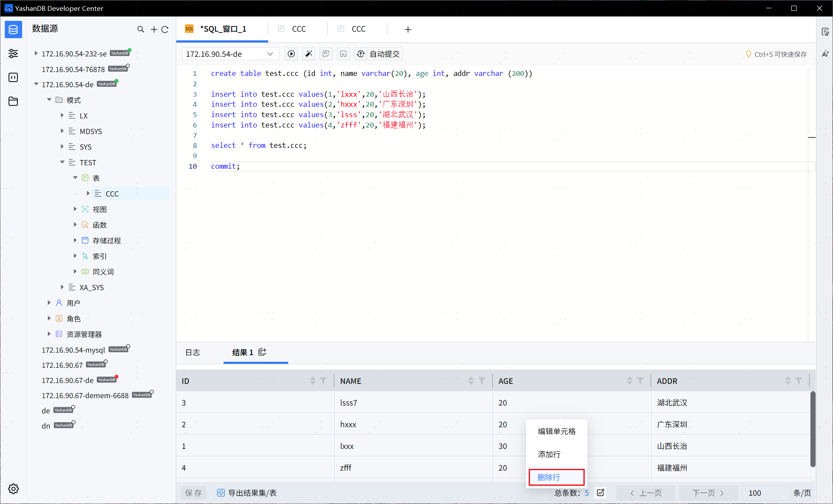This screenshot has height=504, width=833.
Task: Open the pop-out icon beside 结果 1
Action: pos(262,352)
